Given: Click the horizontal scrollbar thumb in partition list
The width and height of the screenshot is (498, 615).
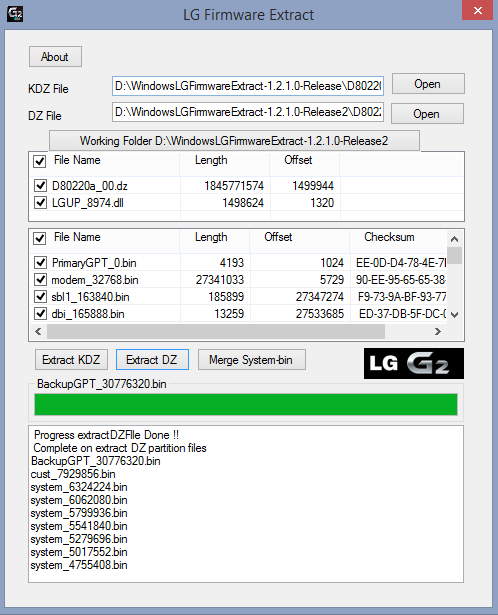Looking at the screenshot, I should (x=216, y=331).
